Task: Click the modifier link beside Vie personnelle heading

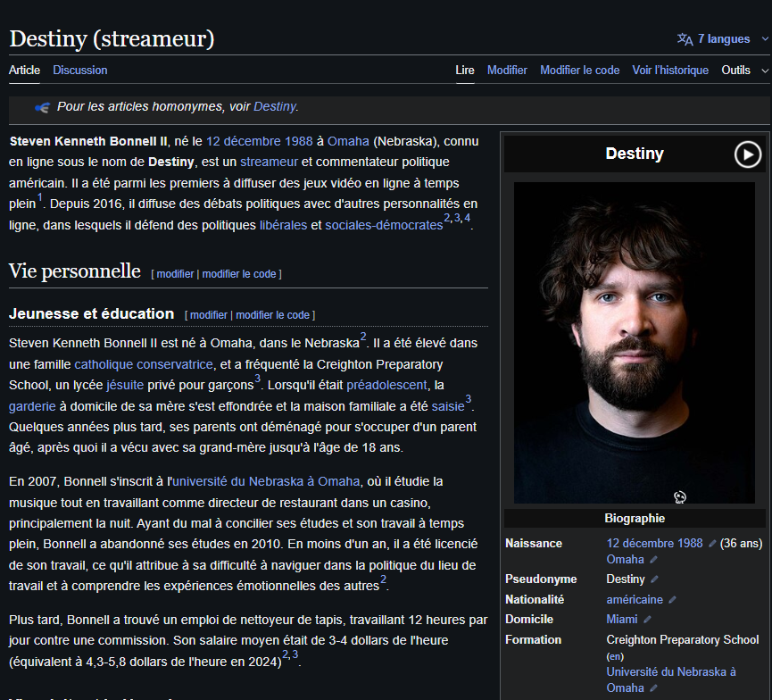Action: coord(175,274)
